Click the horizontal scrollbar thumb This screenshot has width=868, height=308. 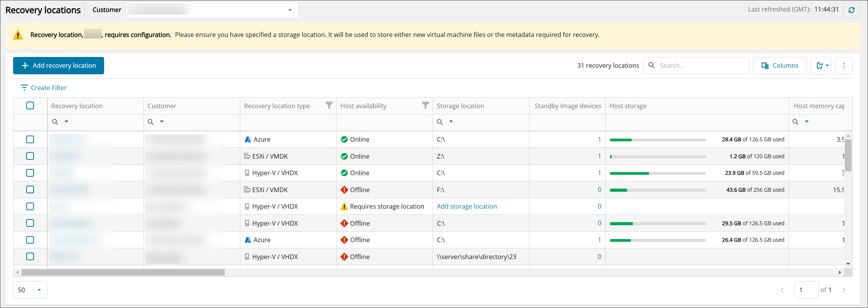click(123, 273)
